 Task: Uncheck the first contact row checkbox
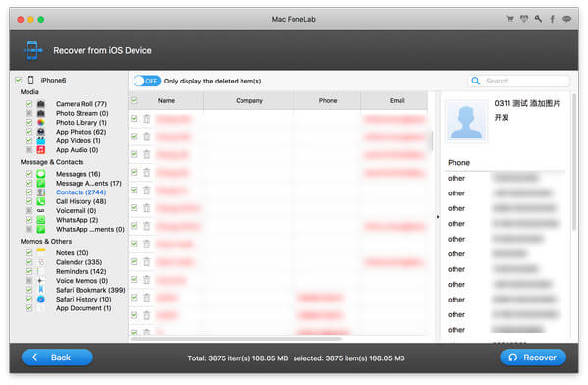[134, 119]
